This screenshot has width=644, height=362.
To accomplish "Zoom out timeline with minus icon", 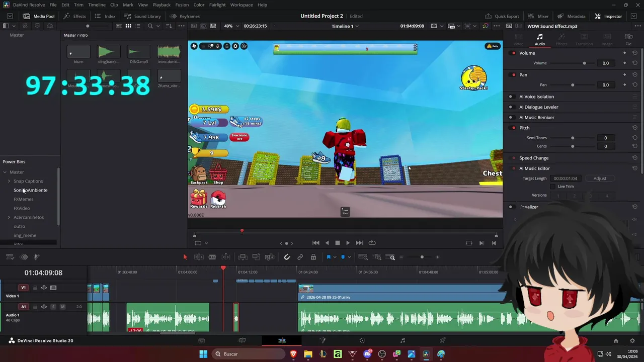I will [x=401, y=257].
